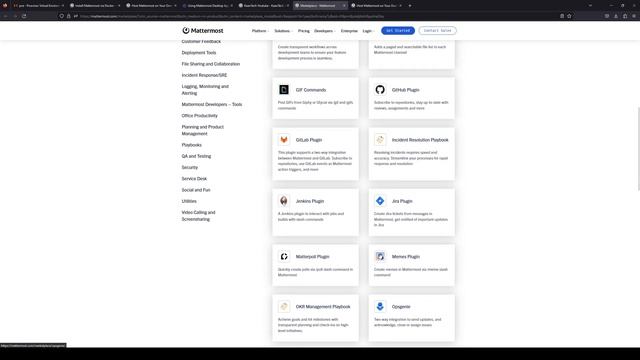Filter by Customer Feedback category
Image resolution: width=640 pixels, height=360 pixels.
201,42
